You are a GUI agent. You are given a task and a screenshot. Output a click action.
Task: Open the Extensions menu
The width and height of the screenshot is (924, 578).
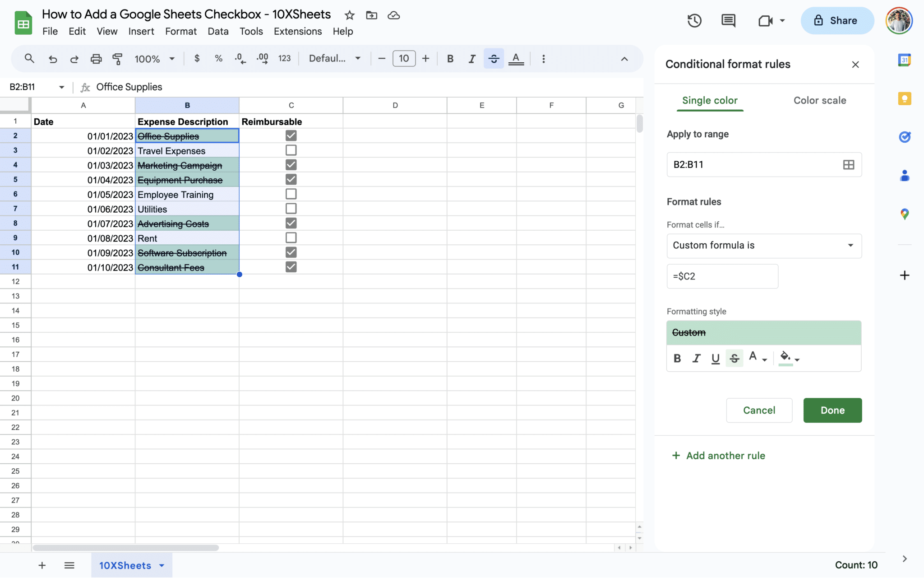(x=298, y=31)
